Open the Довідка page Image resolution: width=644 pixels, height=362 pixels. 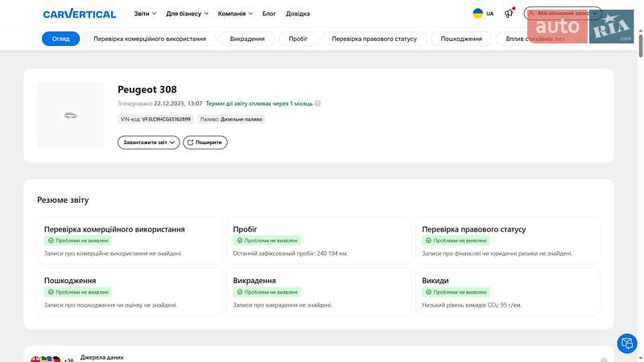point(298,14)
